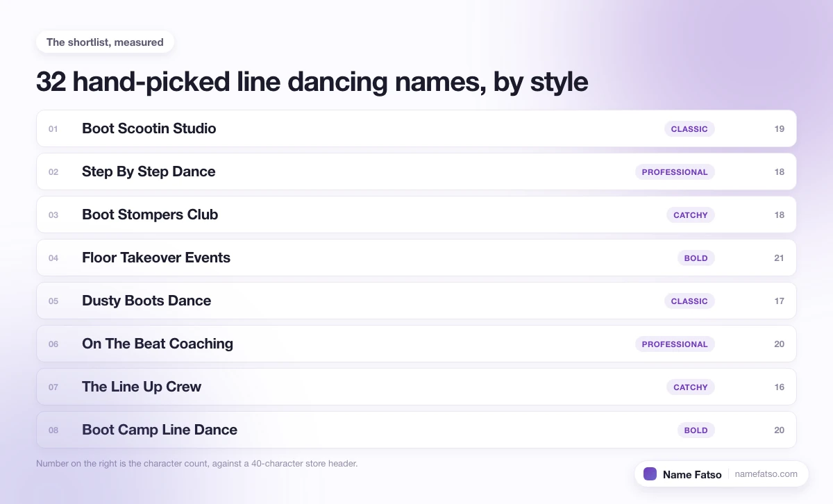Click PROFESSIONAL tag on On The Beat Coaching
This screenshot has height=504, width=833.
[x=675, y=344]
